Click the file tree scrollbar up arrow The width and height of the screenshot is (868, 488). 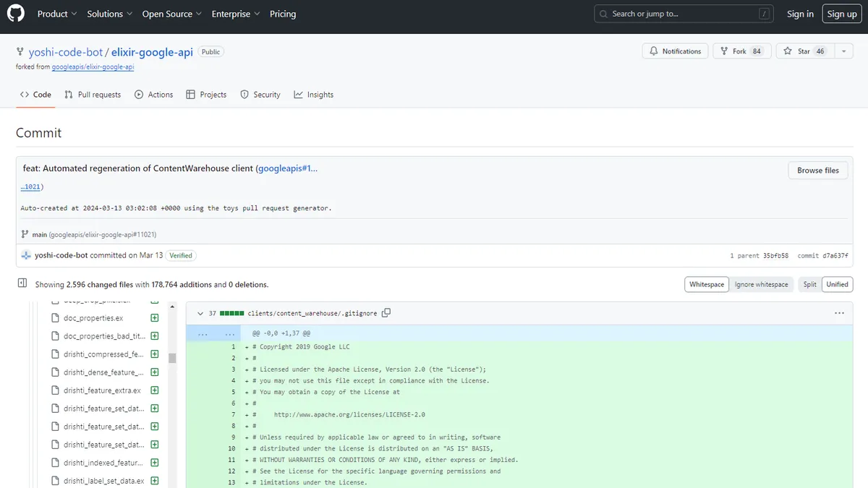(x=172, y=307)
